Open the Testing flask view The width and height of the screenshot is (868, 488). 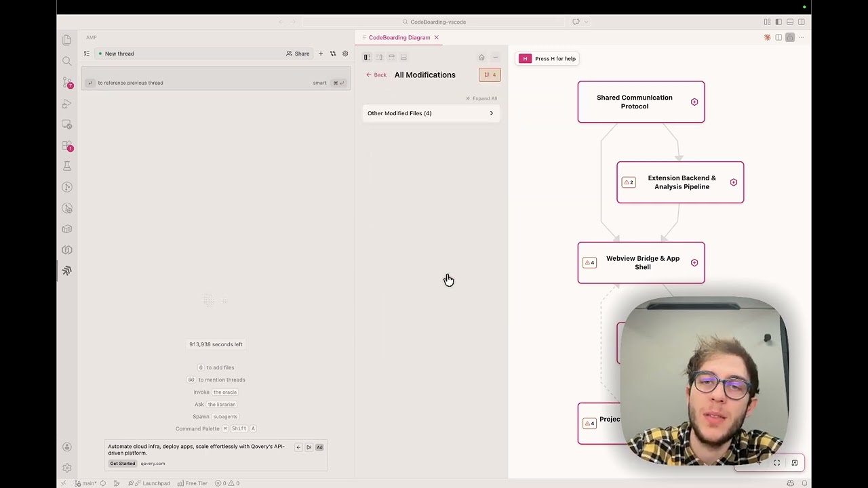[66, 166]
